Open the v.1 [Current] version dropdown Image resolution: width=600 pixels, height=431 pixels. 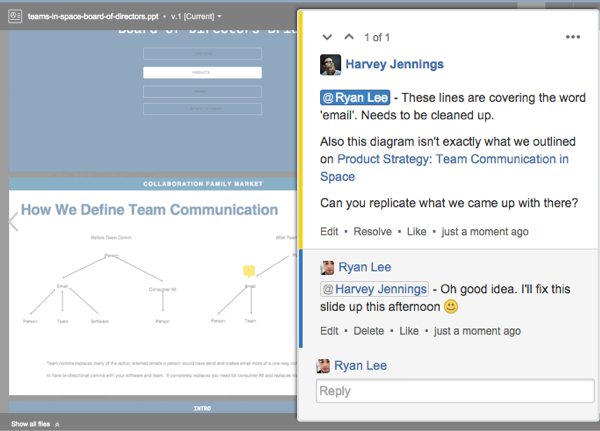(196, 17)
